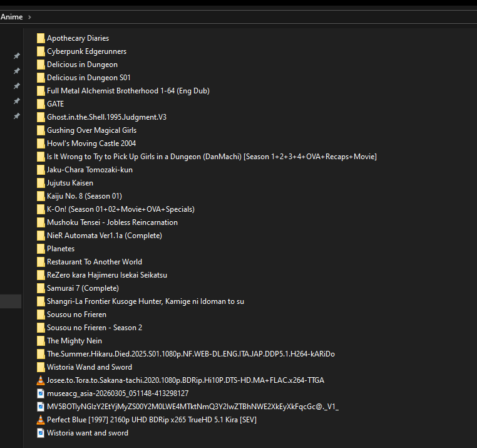Click the Wistoria Wand and Sword folder icon
Image resolution: width=477 pixels, height=448 pixels.
[x=41, y=367]
